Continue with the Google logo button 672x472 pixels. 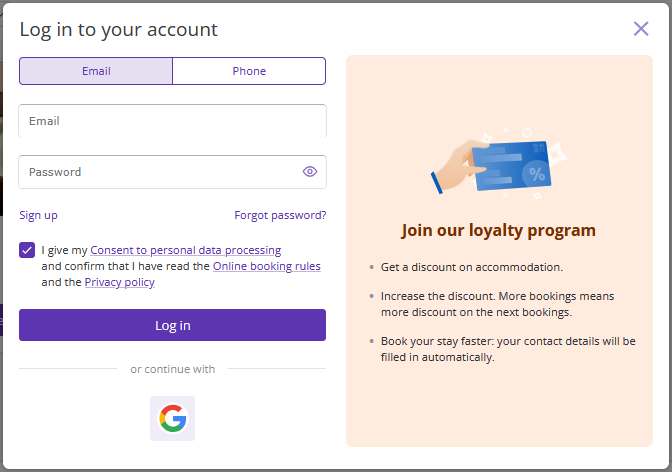point(172,418)
